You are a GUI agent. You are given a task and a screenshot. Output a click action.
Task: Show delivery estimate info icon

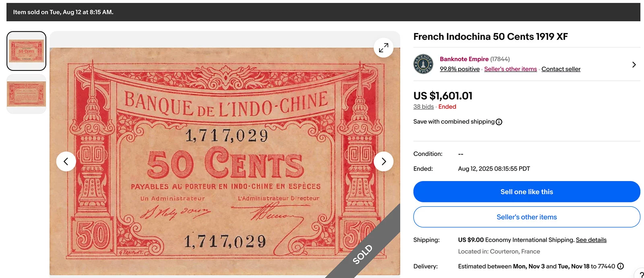pyautogui.click(x=621, y=266)
